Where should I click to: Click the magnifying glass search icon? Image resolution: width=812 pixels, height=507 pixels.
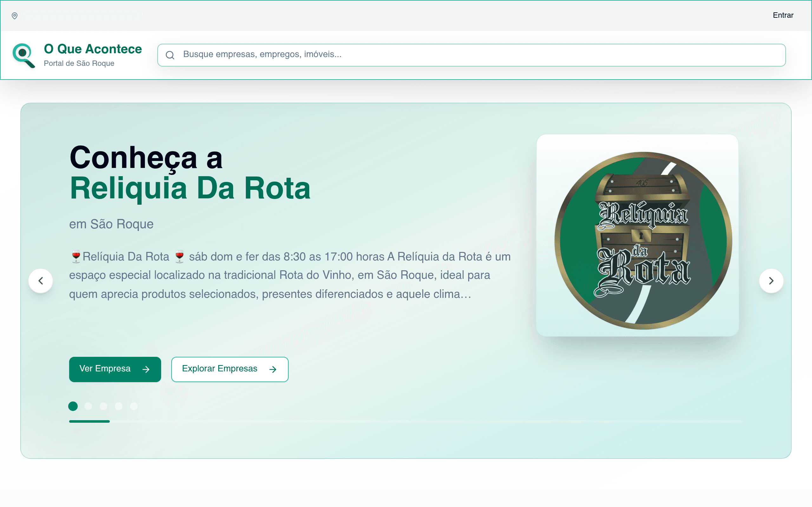click(170, 55)
